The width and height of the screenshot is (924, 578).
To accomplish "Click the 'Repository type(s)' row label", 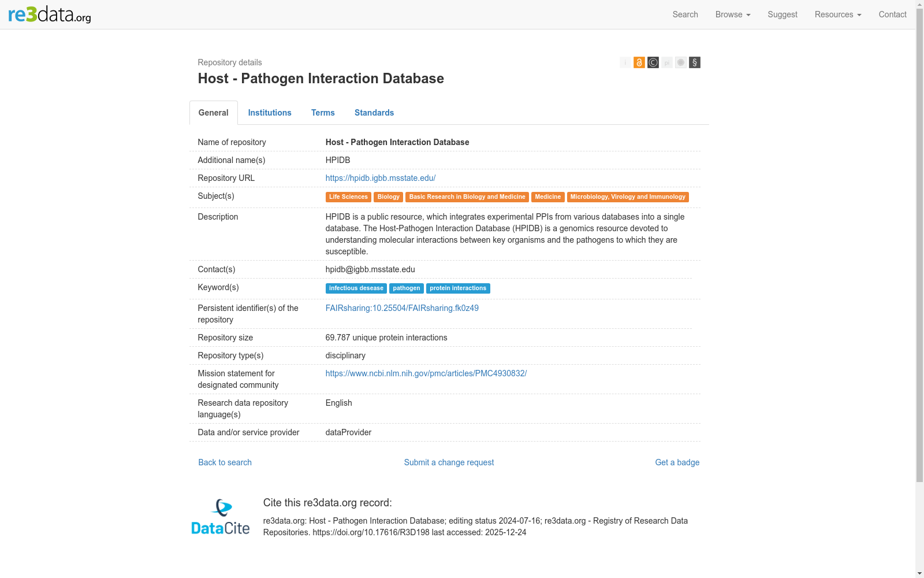I will 230,355.
